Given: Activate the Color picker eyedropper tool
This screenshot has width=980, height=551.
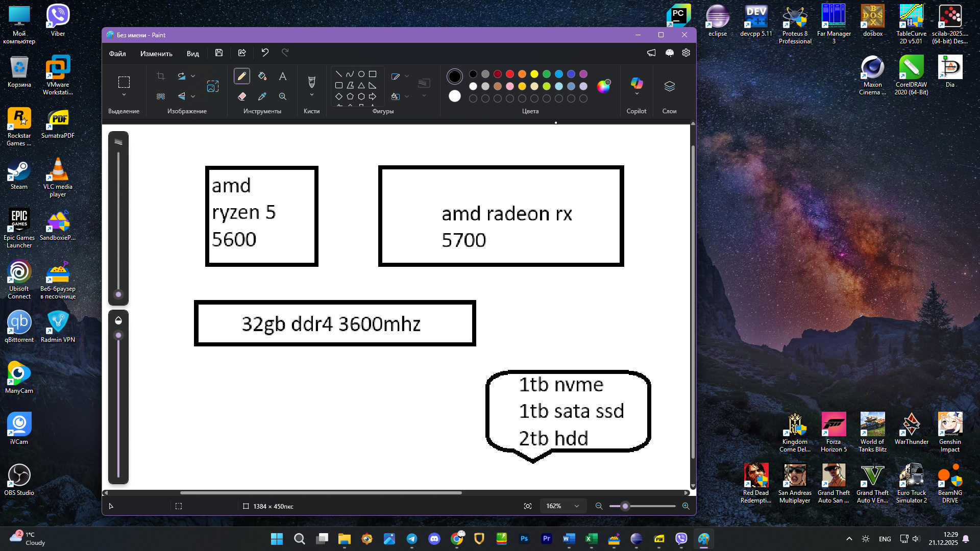Looking at the screenshot, I should click(x=262, y=96).
